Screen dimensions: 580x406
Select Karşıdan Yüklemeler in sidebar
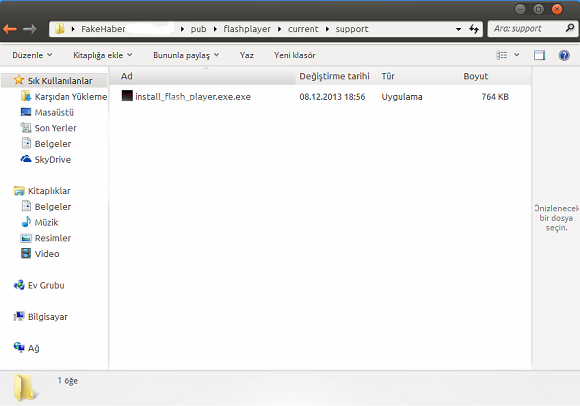[64, 97]
